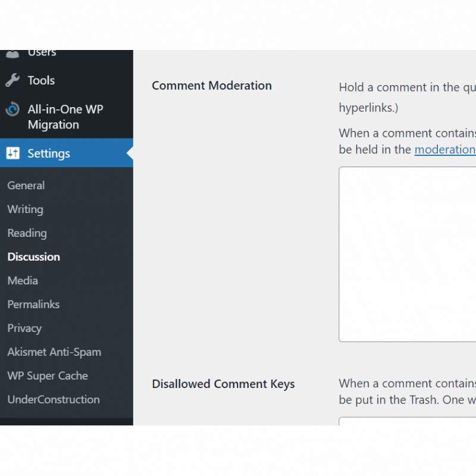Screen dimensions: 476x476
Task: Click the Disallowed Comment Keys text area
Action: pyautogui.click(x=408, y=421)
